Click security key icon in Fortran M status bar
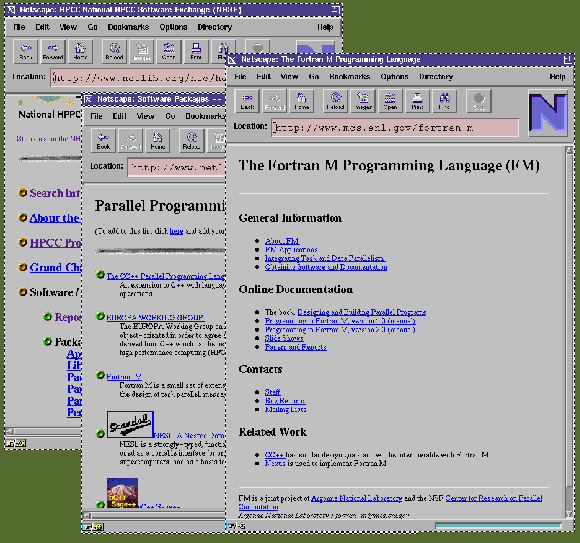 pos(235,526)
